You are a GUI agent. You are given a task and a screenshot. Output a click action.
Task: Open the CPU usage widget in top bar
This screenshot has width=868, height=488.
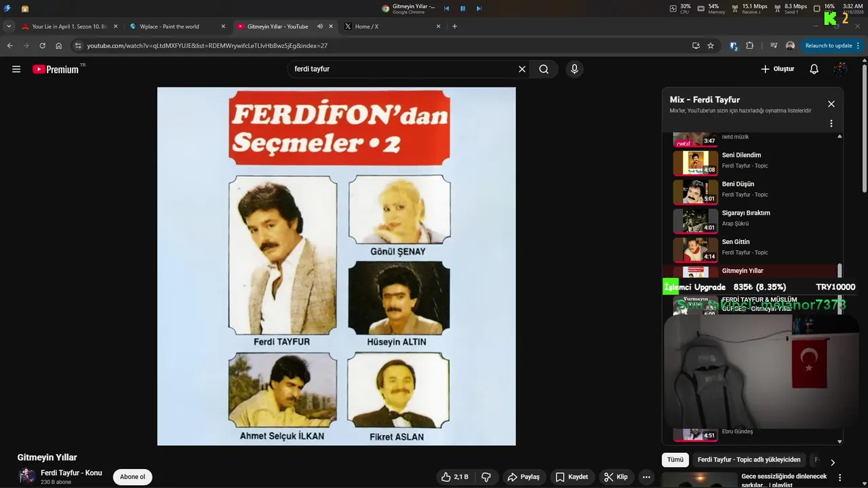(680, 9)
